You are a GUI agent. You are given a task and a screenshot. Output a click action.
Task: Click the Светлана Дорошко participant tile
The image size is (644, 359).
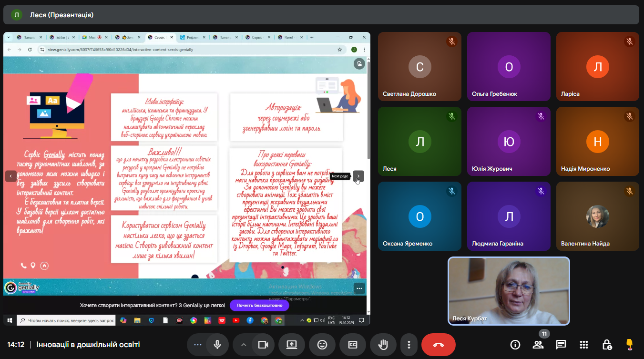click(x=419, y=67)
